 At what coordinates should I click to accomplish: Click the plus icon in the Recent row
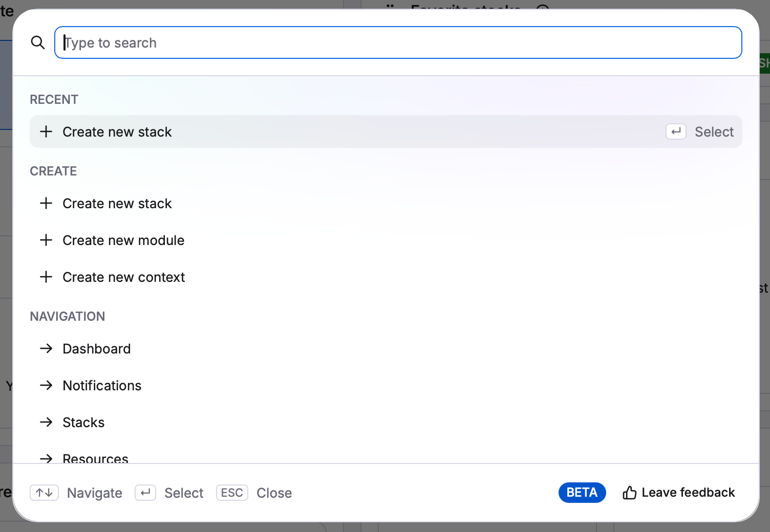coord(46,132)
